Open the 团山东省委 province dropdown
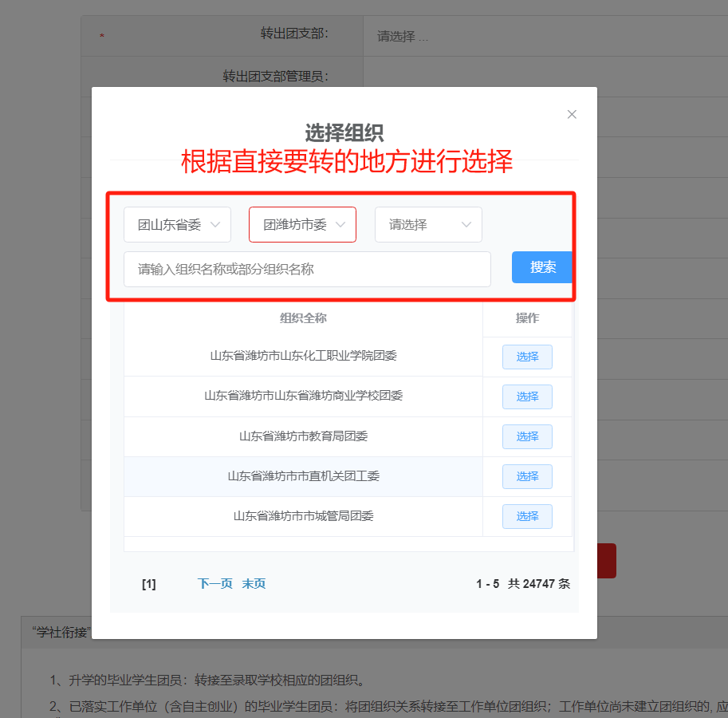The image size is (728, 718). pyautogui.click(x=177, y=225)
